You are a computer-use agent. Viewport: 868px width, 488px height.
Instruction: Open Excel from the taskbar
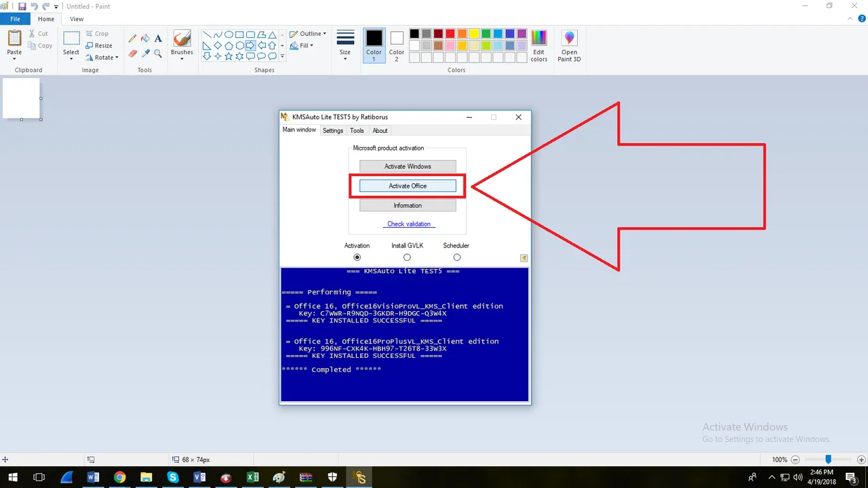pyautogui.click(x=252, y=477)
